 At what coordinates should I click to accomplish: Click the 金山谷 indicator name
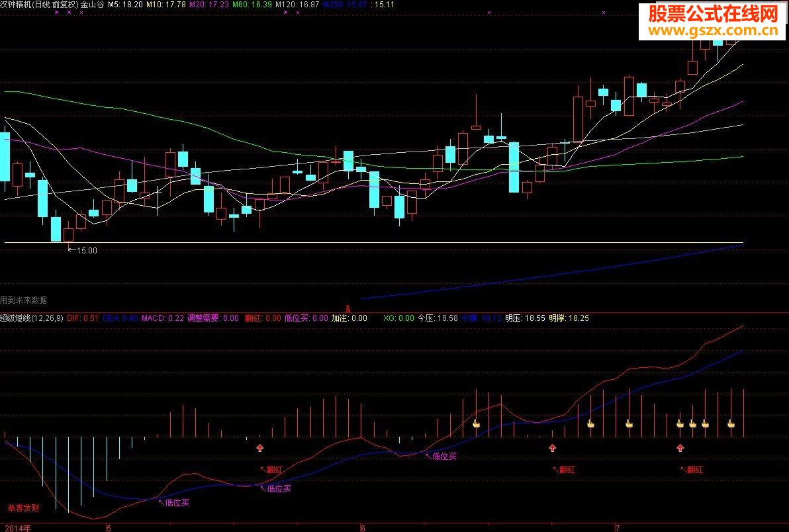coord(93,5)
